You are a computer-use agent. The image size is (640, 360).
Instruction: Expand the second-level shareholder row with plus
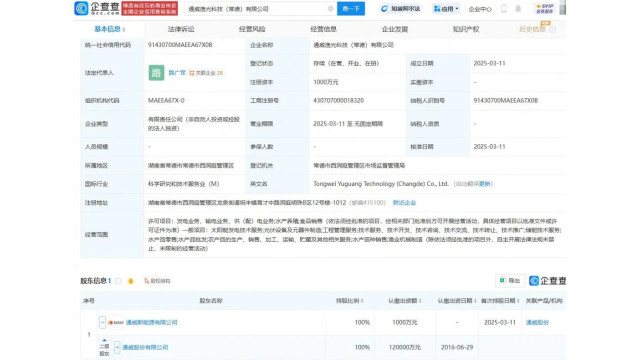[x=117, y=347]
